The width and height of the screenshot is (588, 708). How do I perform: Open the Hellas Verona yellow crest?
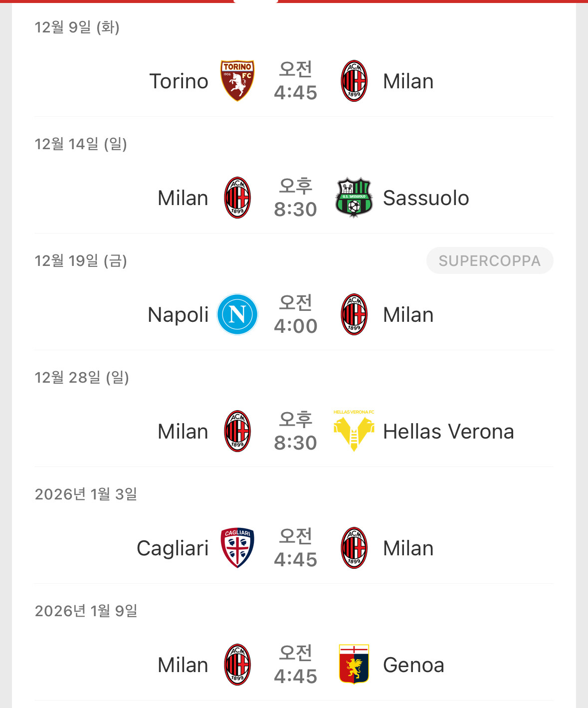pyautogui.click(x=354, y=431)
